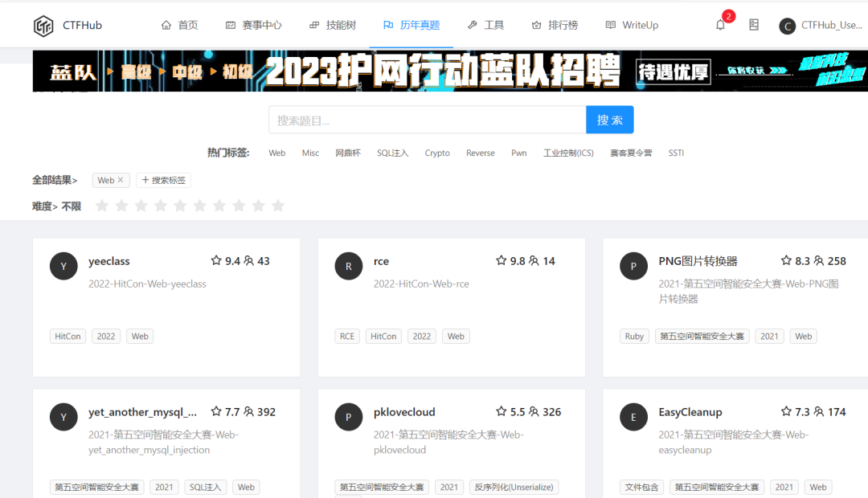868x498 pixels.
Task: Open WriteUp navigation tab
Action: (x=633, y=25)
